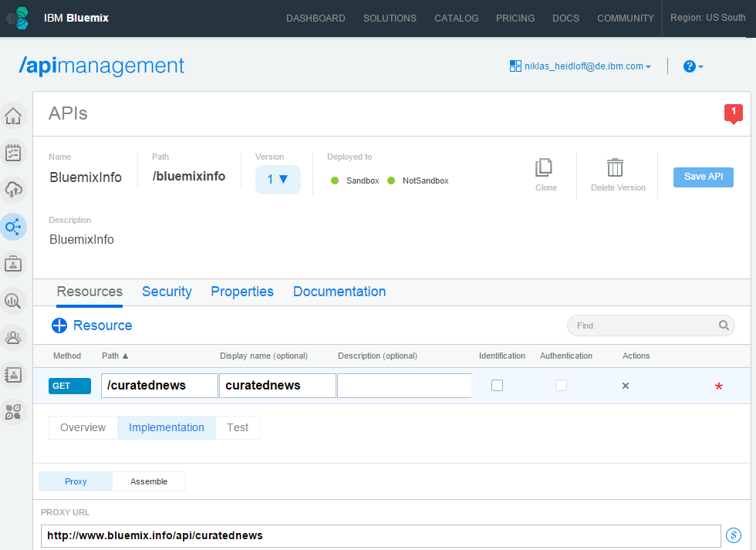This screenshot has height=550, width=756.
Task: Open the cloud upload sidebar icon
Action: (13, 190)
